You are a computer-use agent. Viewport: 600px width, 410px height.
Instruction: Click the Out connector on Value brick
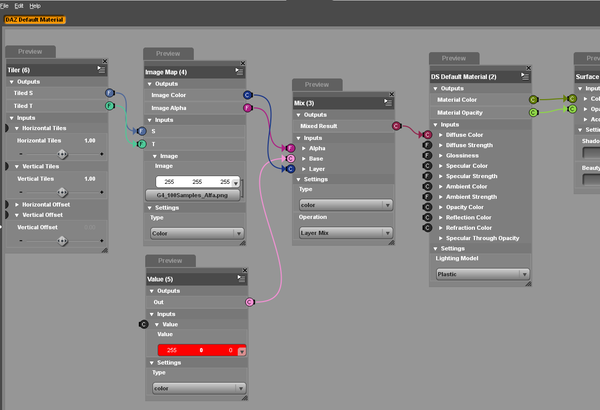[x=250, y=302]
